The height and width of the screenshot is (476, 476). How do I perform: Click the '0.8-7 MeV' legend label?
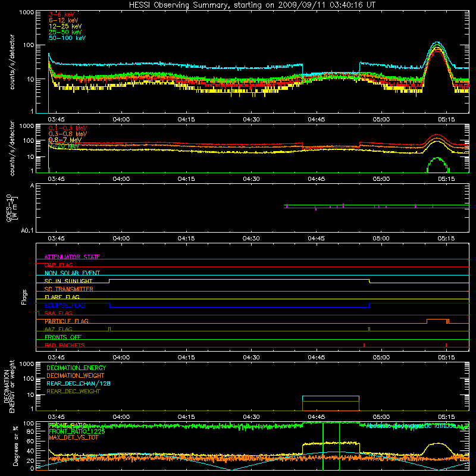coord(65,140)
